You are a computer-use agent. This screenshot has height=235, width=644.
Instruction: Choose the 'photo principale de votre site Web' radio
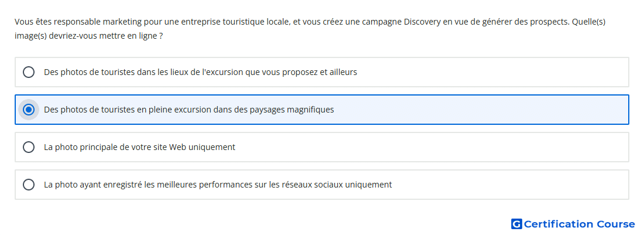coord(29,147)
